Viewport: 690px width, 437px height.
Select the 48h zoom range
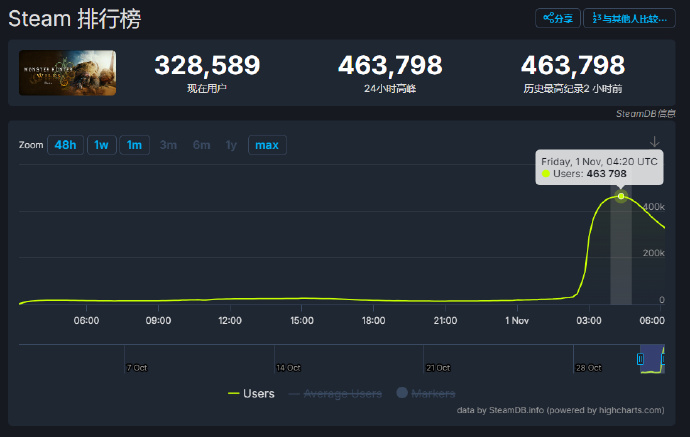click(66, 145)
